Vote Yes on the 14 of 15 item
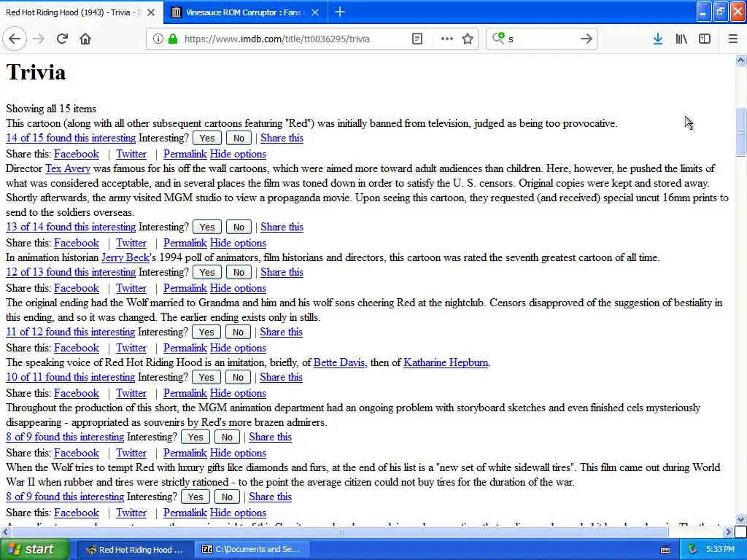This screenshot has width=747, height=560. pyautogui.click(x=206, y=138)
